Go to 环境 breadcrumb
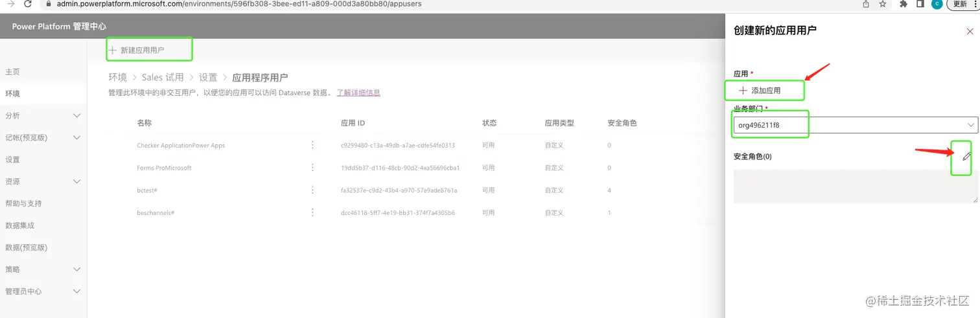Screen dimensions: 980x318 point(117,77)
